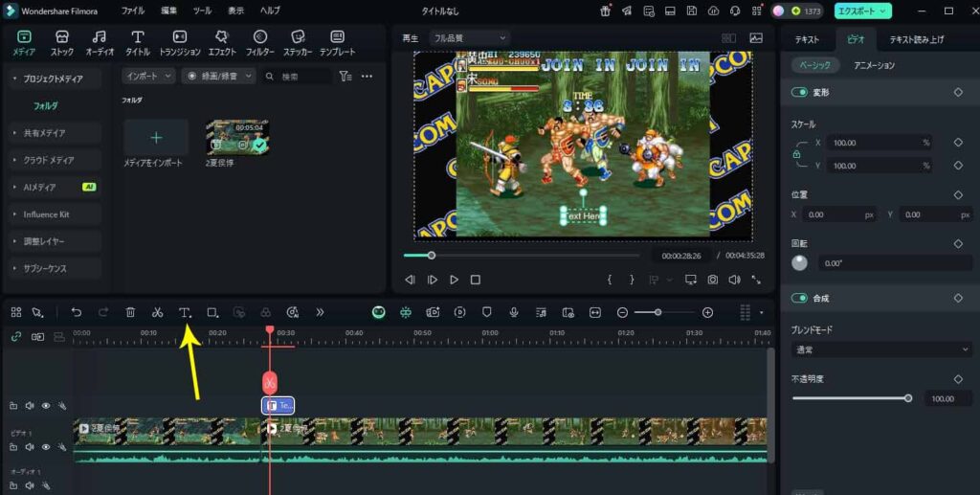The height and width of the screenshot is (495, 980).
Task: Open the インポート (Import) dropdown
Action: pos(148,77)
